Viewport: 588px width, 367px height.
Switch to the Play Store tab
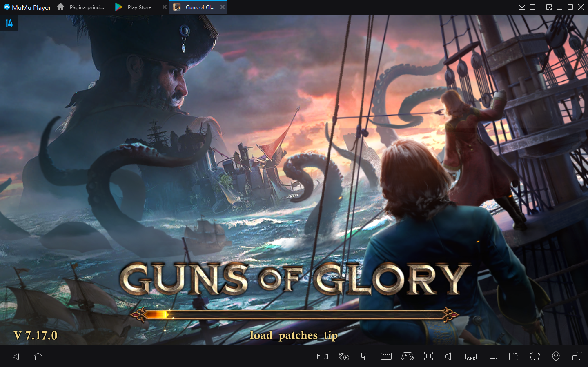tap(139, 7)
